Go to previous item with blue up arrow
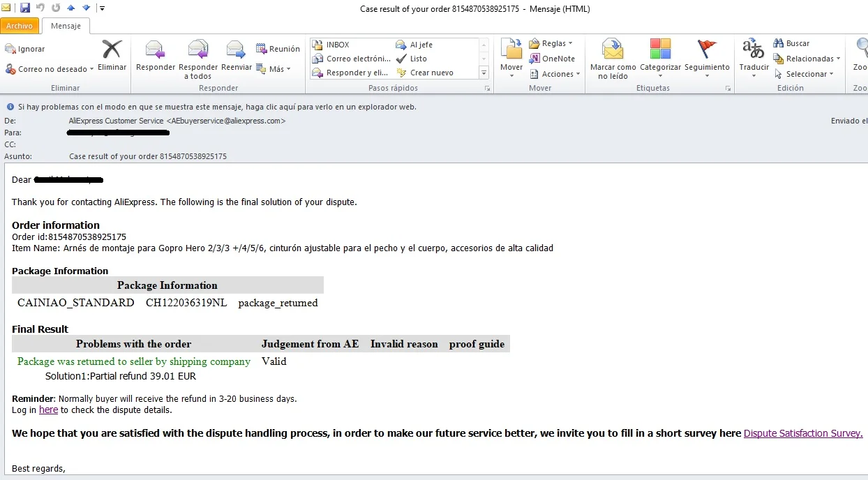Image resolution: width=868 pixels, height=480 pixels. [x=70, y=8]
